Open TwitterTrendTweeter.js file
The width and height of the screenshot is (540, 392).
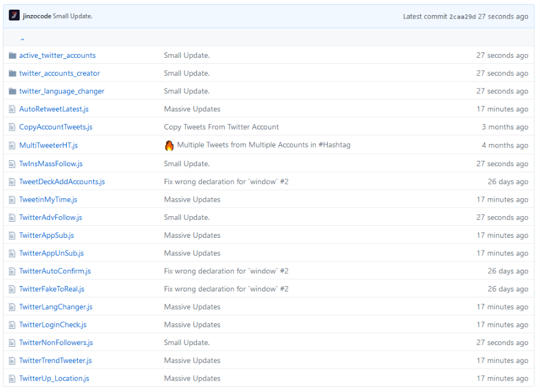(x=55, y=361)
